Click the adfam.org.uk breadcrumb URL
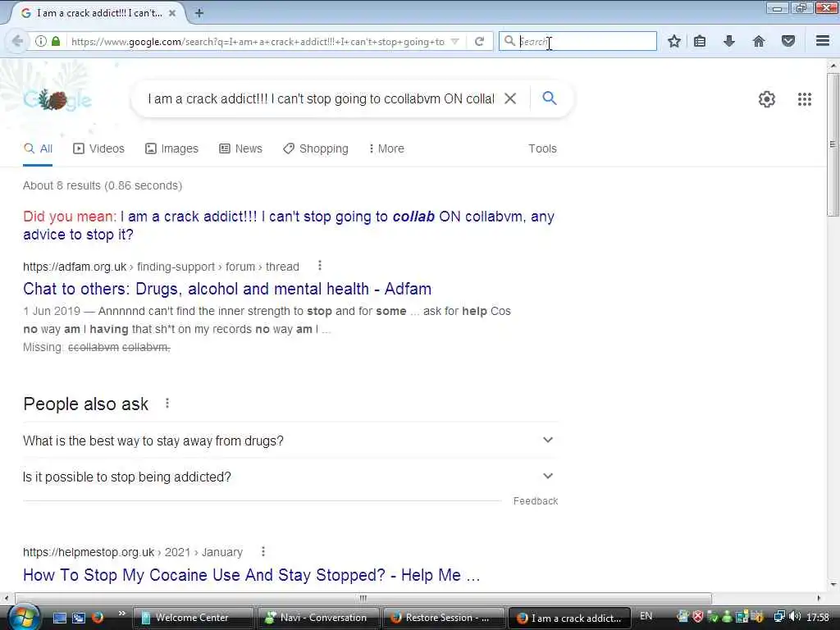 161,267
